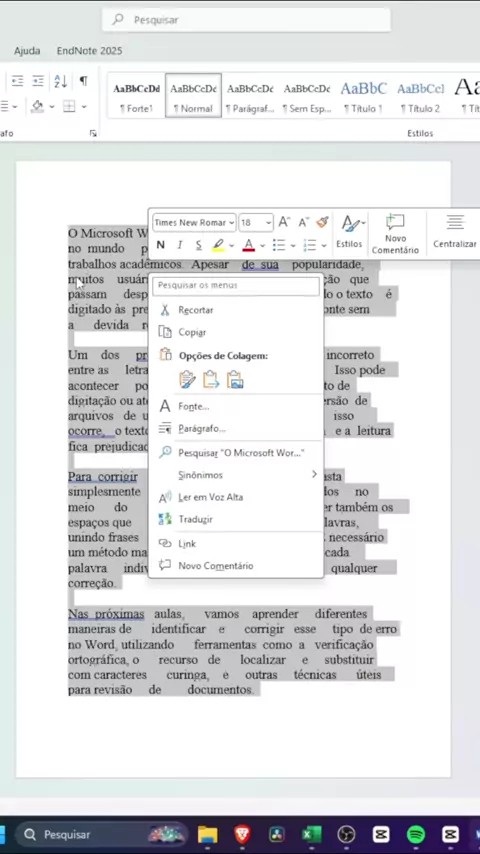Open borders dropdown arrow in ribbon
The height and width of the screenshot is (854, 480).
click(x=84, y=107)
